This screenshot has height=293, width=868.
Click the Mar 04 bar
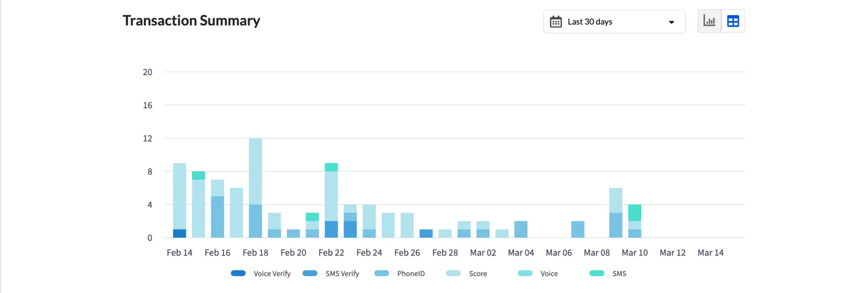521,229
